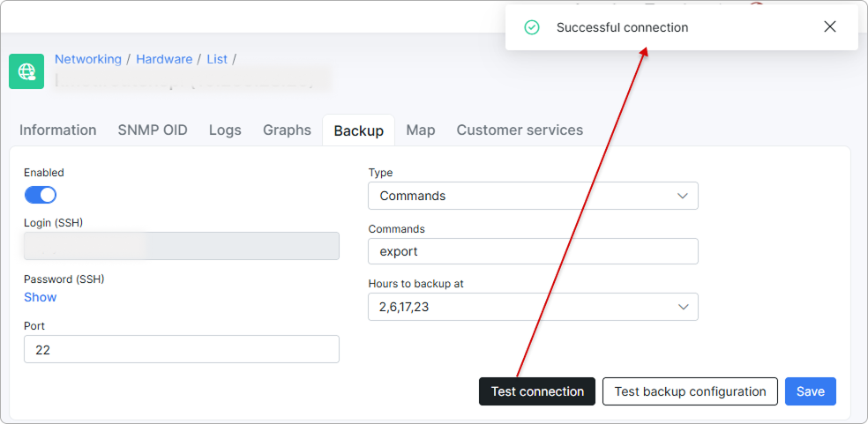Open the Type dropdown showing Commands
The width and height of the screenshot is (868, 424).
tap(533, 196)
